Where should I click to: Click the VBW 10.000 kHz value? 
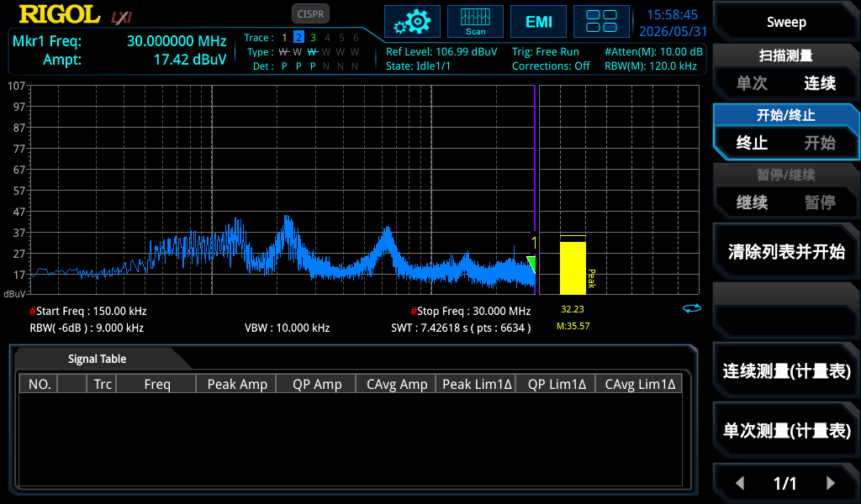point(288,328)
